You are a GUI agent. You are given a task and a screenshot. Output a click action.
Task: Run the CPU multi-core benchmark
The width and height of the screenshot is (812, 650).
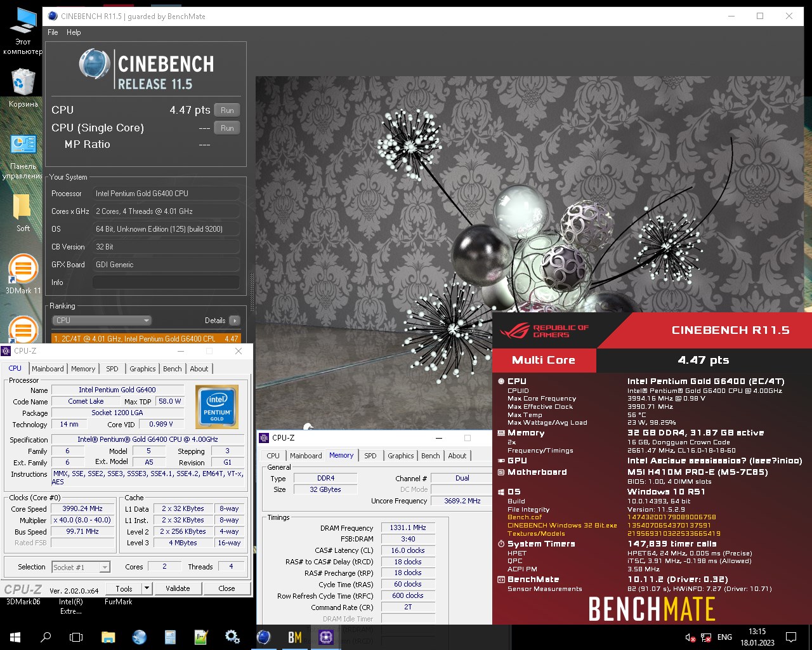[x=227, y=110]
